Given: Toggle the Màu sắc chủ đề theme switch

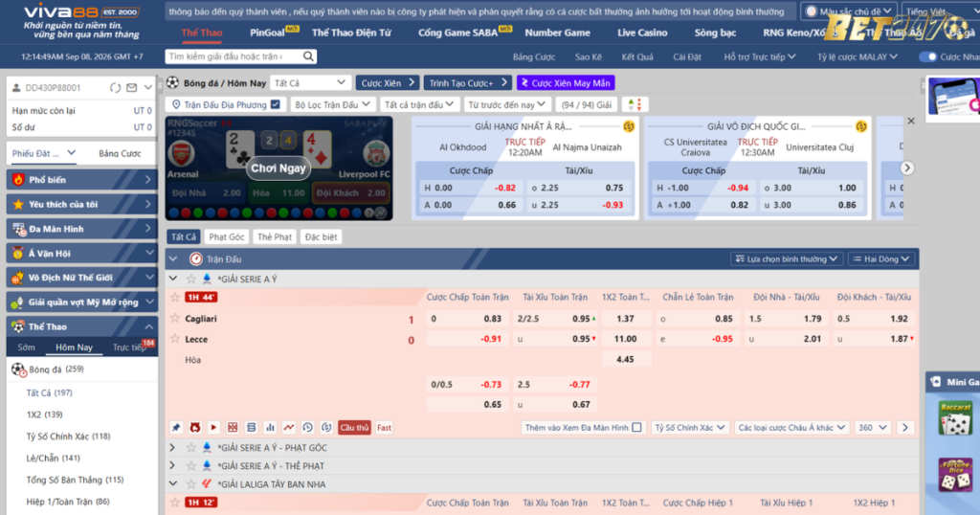Looking at the screenshot, I should 812,11.
